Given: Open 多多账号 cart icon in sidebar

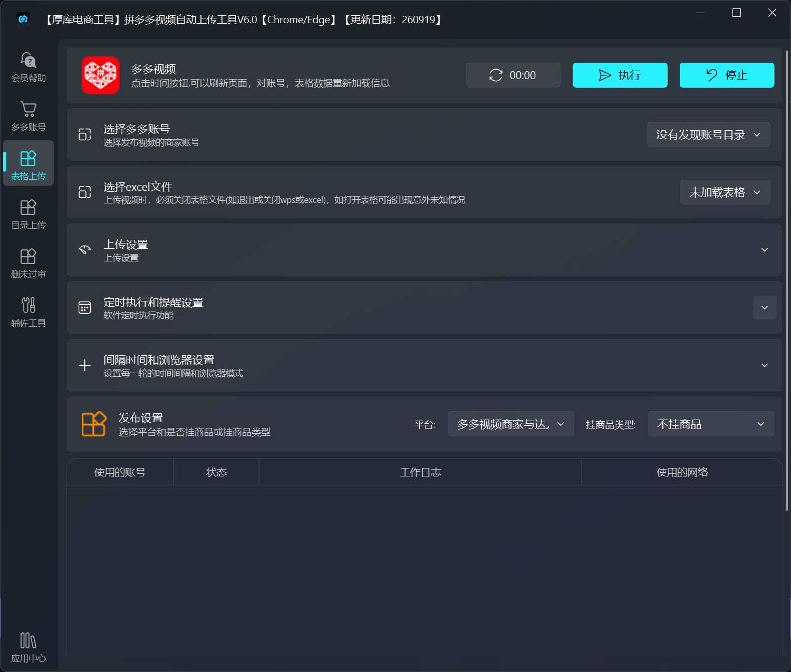Looking at the screenshot, I should pyautogui.click(x=28, y=116).
